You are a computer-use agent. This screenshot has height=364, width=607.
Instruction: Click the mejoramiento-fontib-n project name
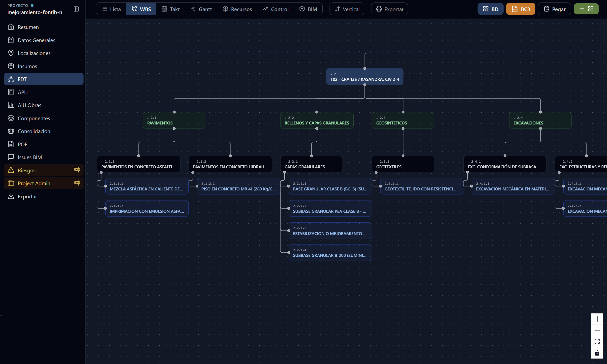point(35,12)
